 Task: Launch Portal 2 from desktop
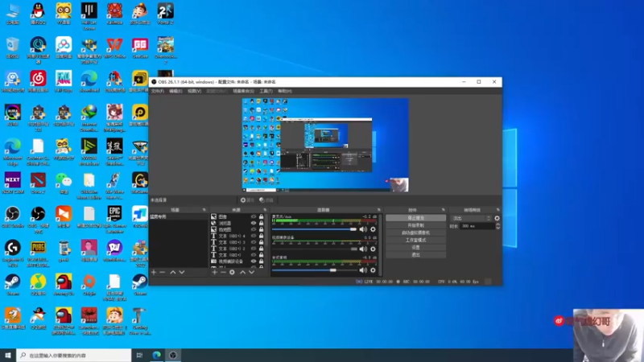pyautogui.click(x=166, y=14)
